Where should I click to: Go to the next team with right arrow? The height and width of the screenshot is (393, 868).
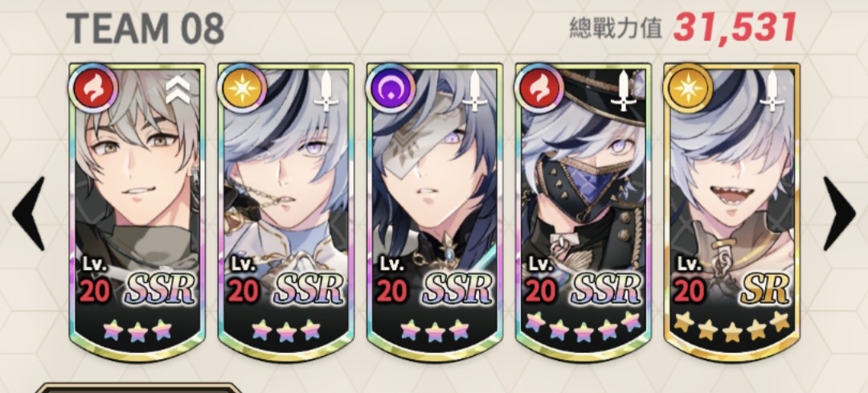839,213
